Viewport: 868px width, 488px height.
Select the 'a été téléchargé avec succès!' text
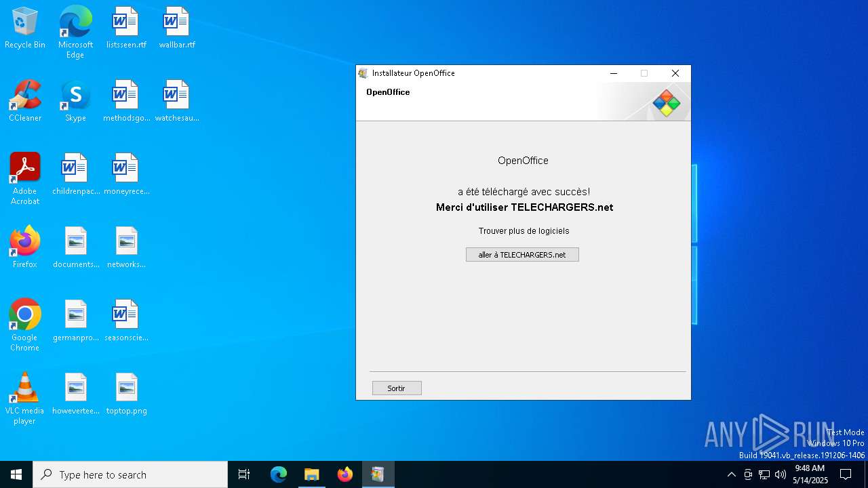(524, 192)
